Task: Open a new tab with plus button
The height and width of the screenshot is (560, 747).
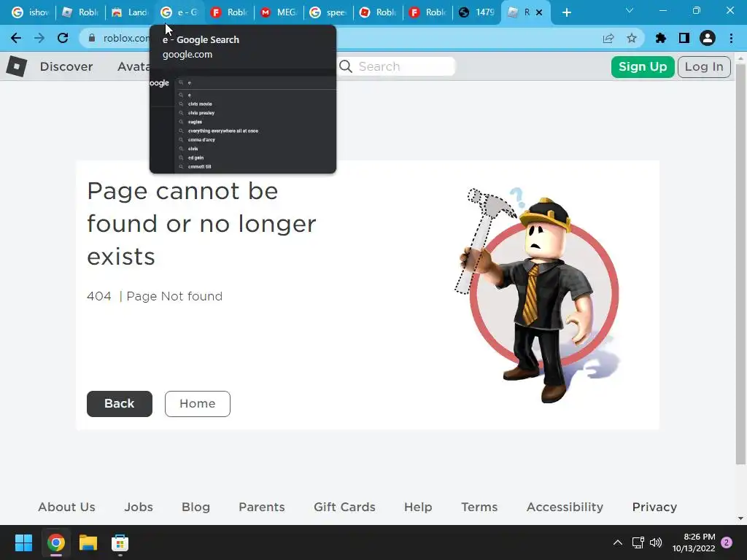Action: pyautogui.click(x=566, y=12)
